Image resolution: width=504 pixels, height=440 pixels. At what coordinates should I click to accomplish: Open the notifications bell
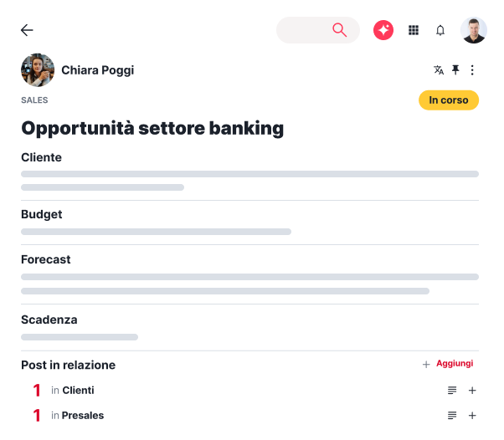(440, 30)
